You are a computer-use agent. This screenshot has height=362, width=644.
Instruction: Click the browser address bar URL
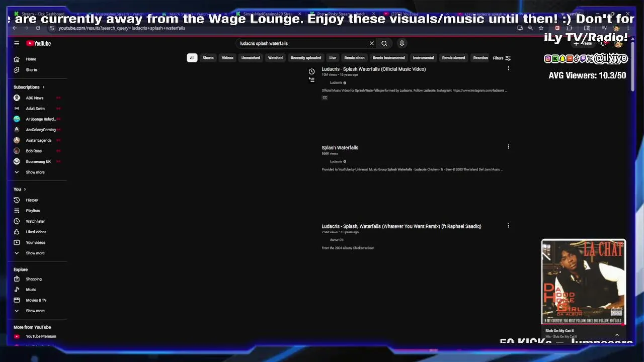click(122, 28)
